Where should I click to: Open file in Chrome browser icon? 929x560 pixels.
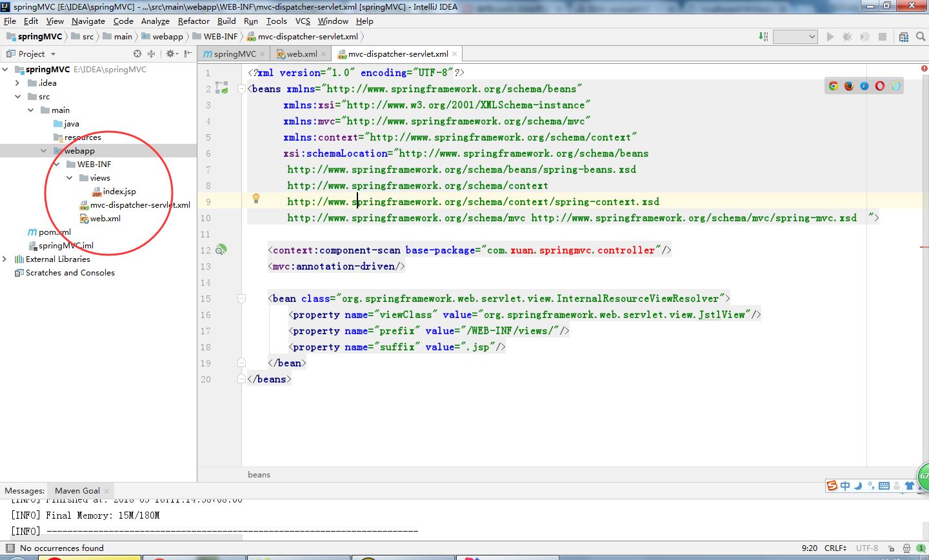pyautogui.click(x=834, y=86)
